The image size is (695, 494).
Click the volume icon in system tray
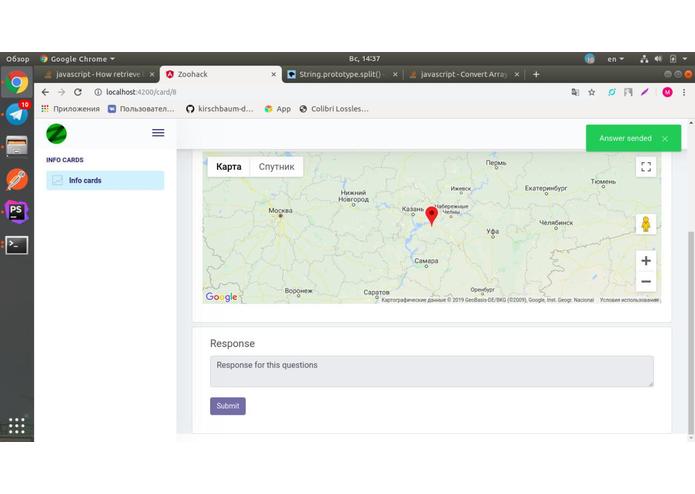click(658, 59)
